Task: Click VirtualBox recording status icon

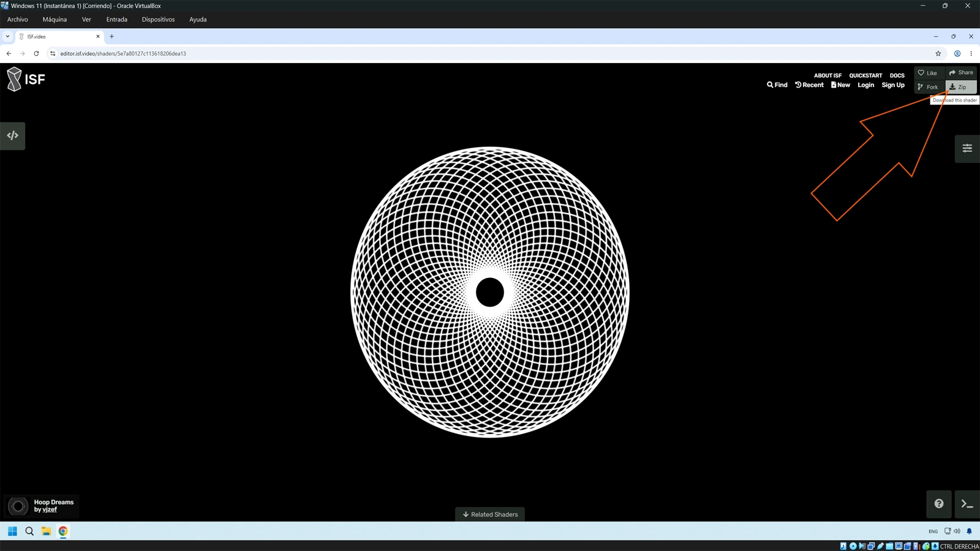Action: 907,545
